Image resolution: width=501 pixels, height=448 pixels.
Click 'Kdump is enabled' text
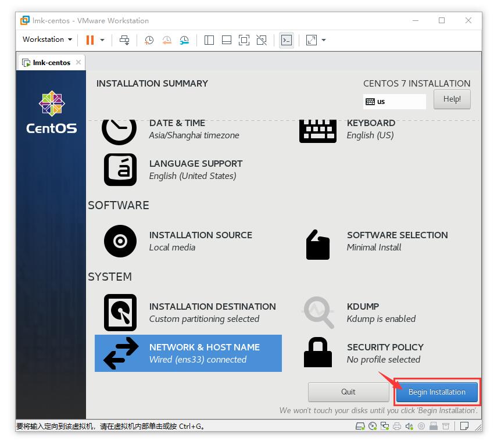pos(381,319)
